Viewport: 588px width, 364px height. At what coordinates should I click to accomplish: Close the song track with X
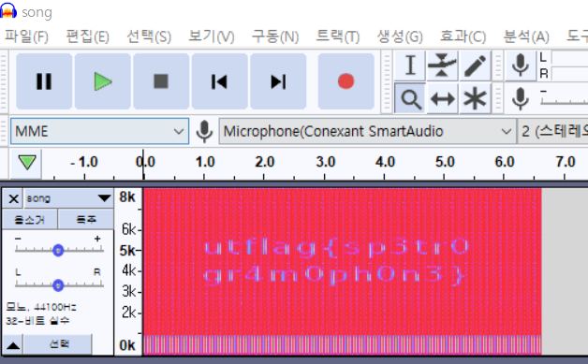pyautogui.click(x=13, y=198)
